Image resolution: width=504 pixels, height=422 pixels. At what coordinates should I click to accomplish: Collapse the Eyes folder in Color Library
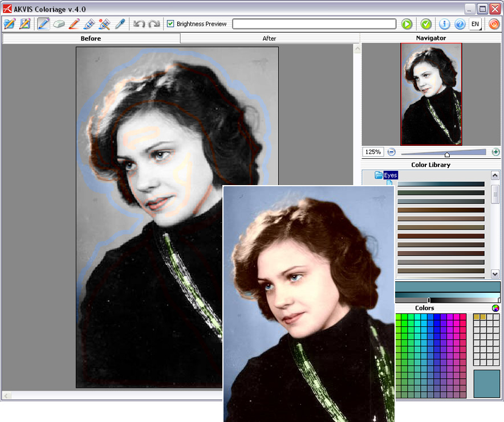(379, 175)
